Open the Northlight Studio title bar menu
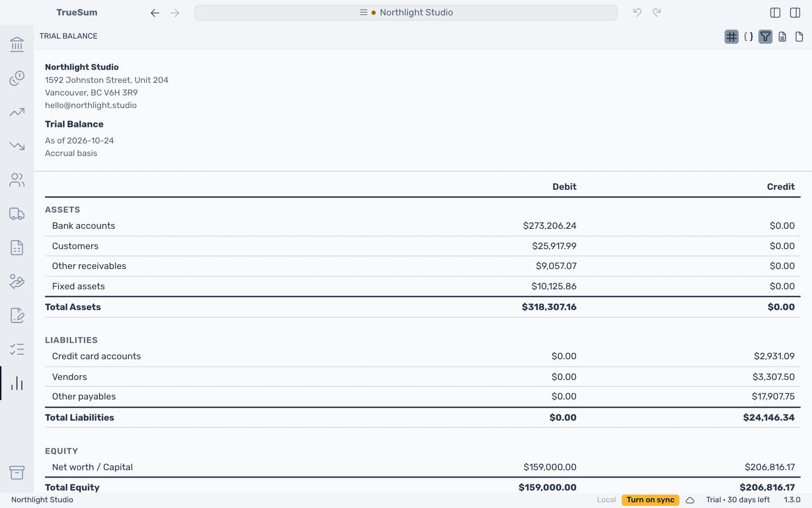 [x=406, y=13]
